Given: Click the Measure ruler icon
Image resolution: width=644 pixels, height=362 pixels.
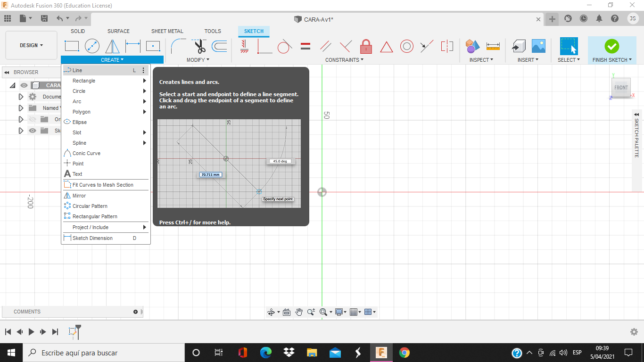Looking at the screenshot, I should (493, 46).
